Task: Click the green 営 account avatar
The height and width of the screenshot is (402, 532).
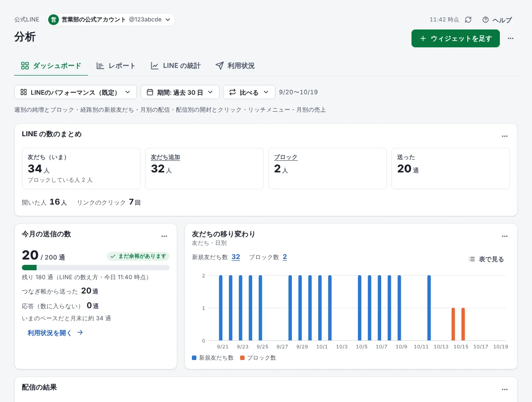Action: (53, 20)
